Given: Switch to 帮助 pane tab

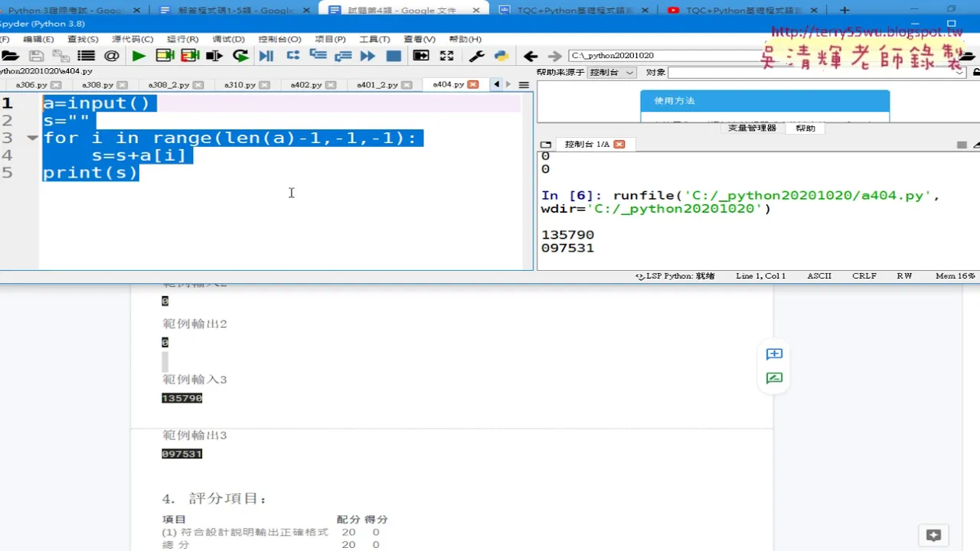Looking at the screenshot, I should [x=805, y=129].
